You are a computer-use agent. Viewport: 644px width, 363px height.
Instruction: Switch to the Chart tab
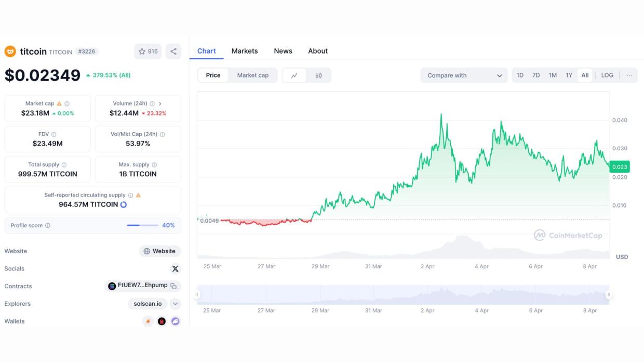coord(207,51)
